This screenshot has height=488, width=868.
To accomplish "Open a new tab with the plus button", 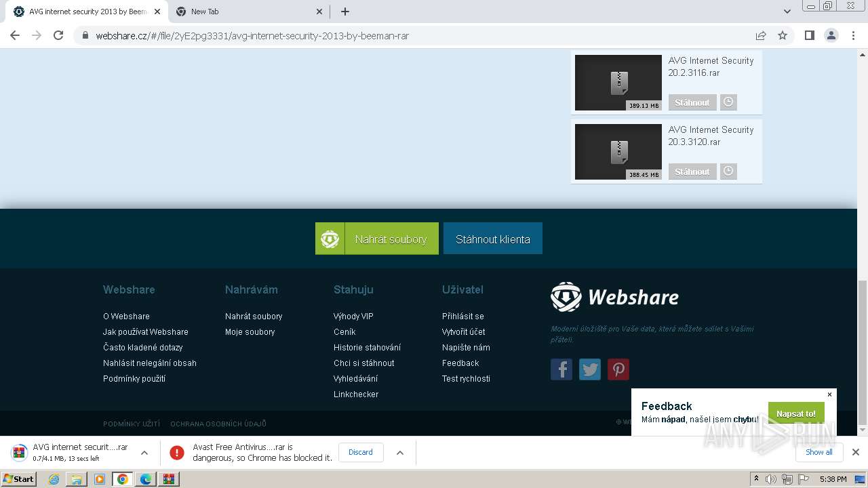I will click(345, 12).
